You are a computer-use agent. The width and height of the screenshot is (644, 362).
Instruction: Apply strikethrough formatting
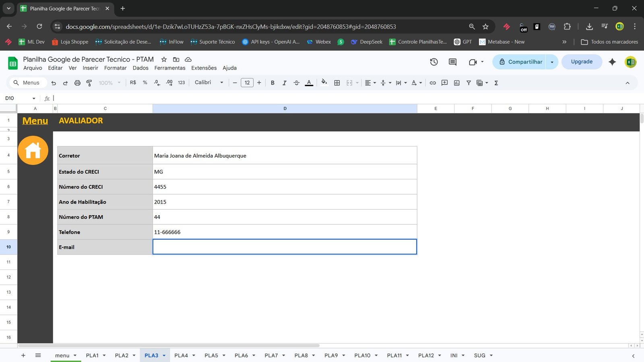(x=297, y=83)
